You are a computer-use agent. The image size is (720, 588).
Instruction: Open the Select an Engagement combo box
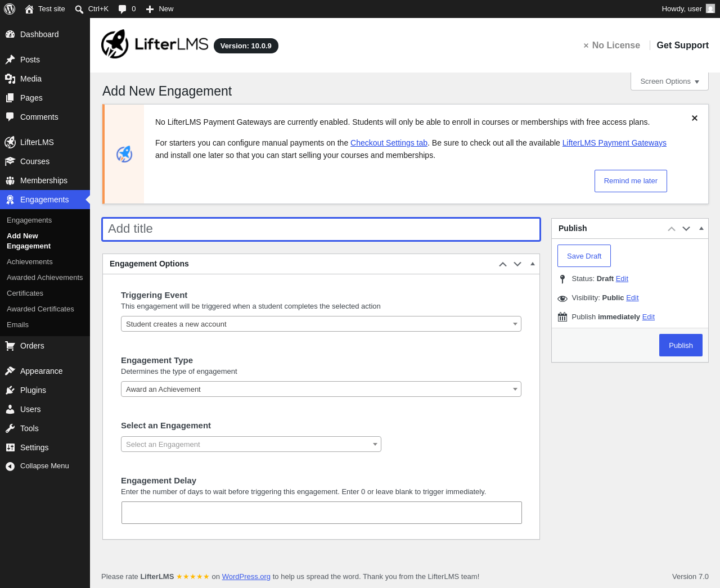[251, 444]
